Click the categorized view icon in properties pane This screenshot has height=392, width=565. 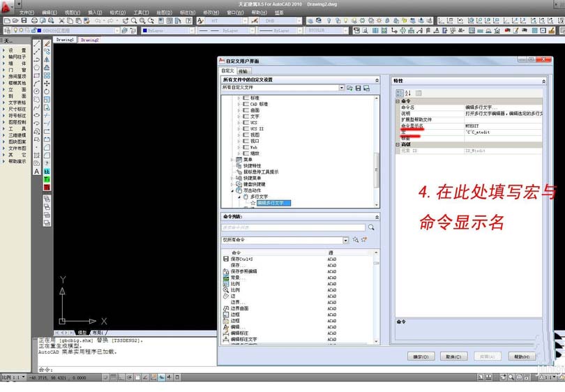click(400, 93)
